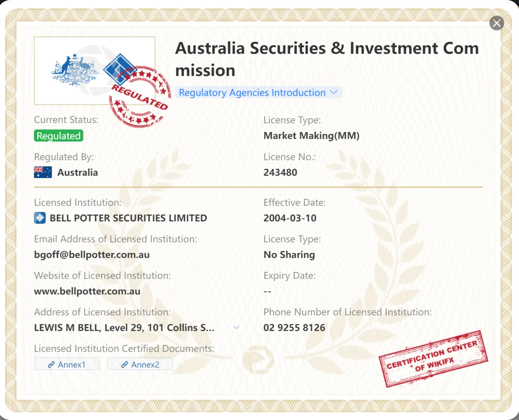The image size is (519, 420).
Task: Click the license number 243480
Action: [x=280, y=172]
